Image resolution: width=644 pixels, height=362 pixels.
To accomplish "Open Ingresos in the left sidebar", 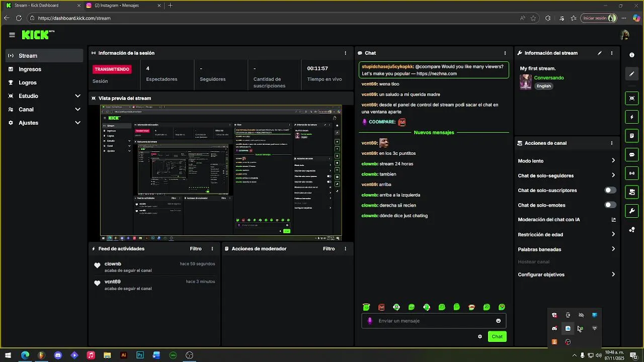I will [44, 69].
